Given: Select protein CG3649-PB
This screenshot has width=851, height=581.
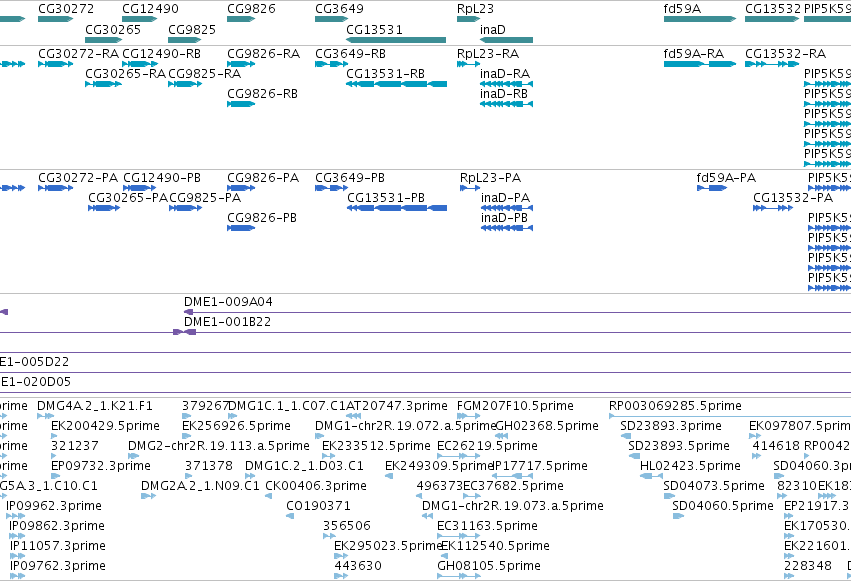Looking at the screenshot, I should (332, 188).
